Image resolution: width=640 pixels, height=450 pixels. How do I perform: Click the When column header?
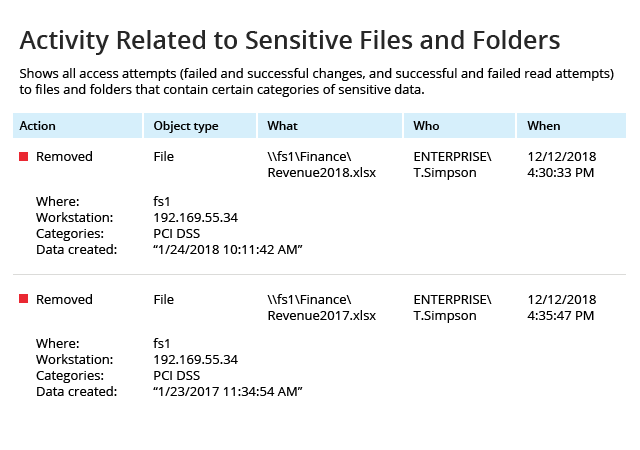[571, 126]
